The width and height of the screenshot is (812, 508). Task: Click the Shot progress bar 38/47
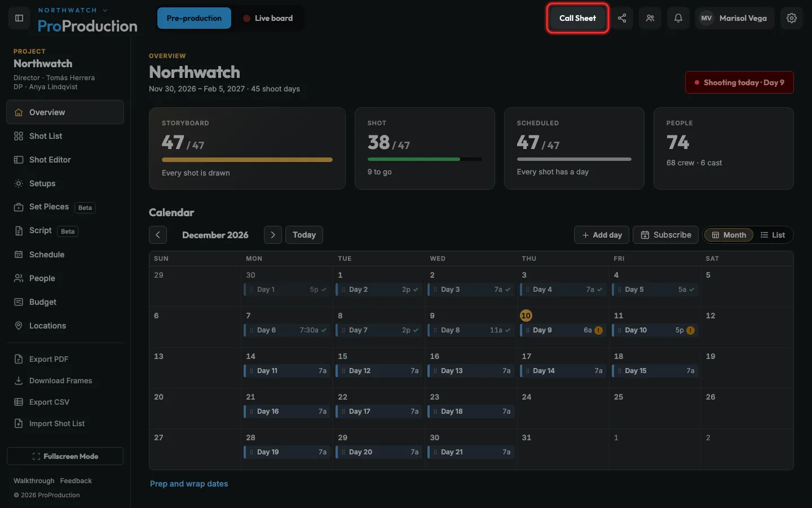(425, 159)
